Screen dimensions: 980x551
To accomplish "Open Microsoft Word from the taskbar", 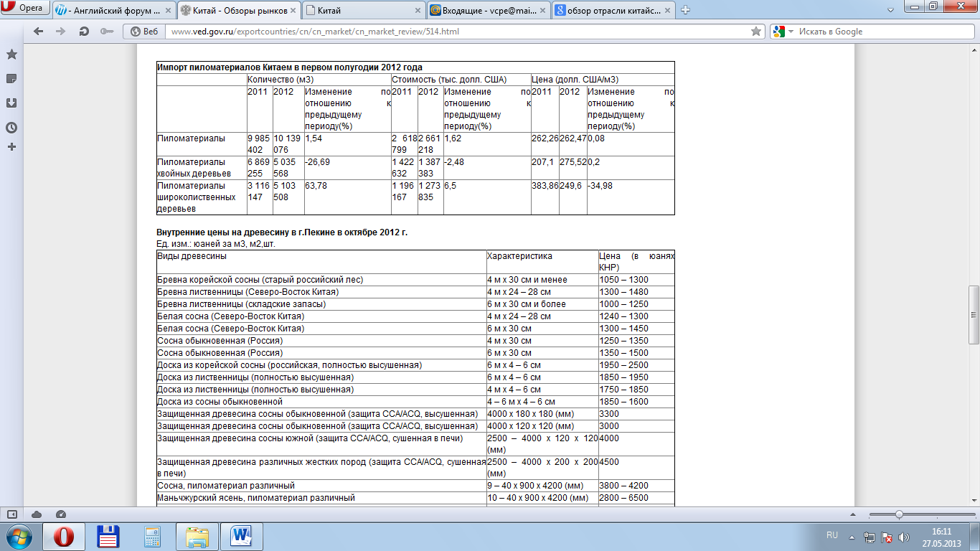I will tap(242, 536).
